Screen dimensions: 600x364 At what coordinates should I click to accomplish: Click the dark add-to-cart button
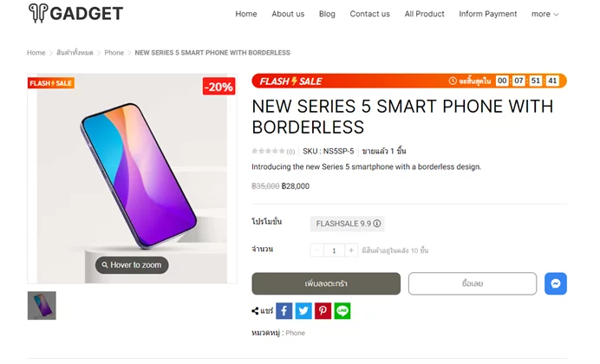pyautogui.click(x=326, y=283)
